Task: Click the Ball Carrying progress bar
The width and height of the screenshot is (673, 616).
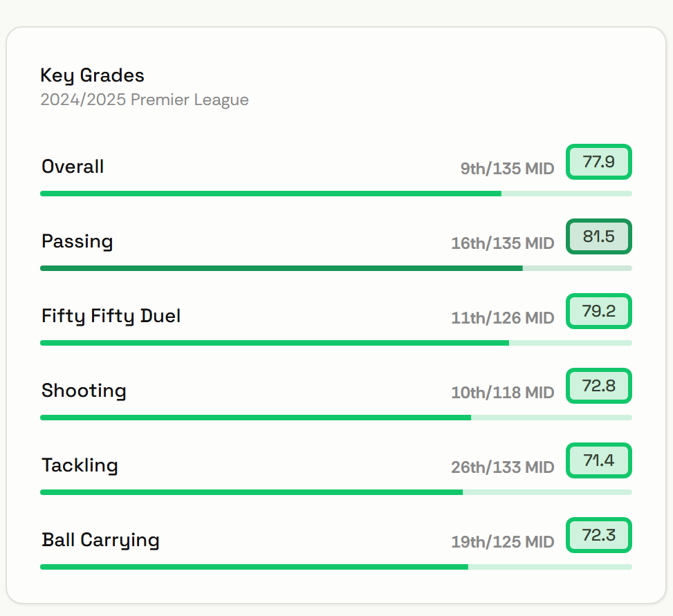Action: coord(336,567)
